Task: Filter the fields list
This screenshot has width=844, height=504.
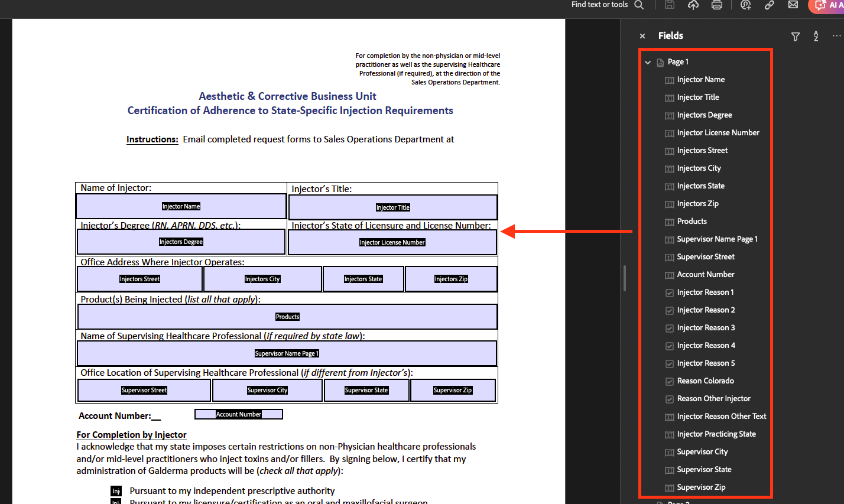Action: coord(795,36)
